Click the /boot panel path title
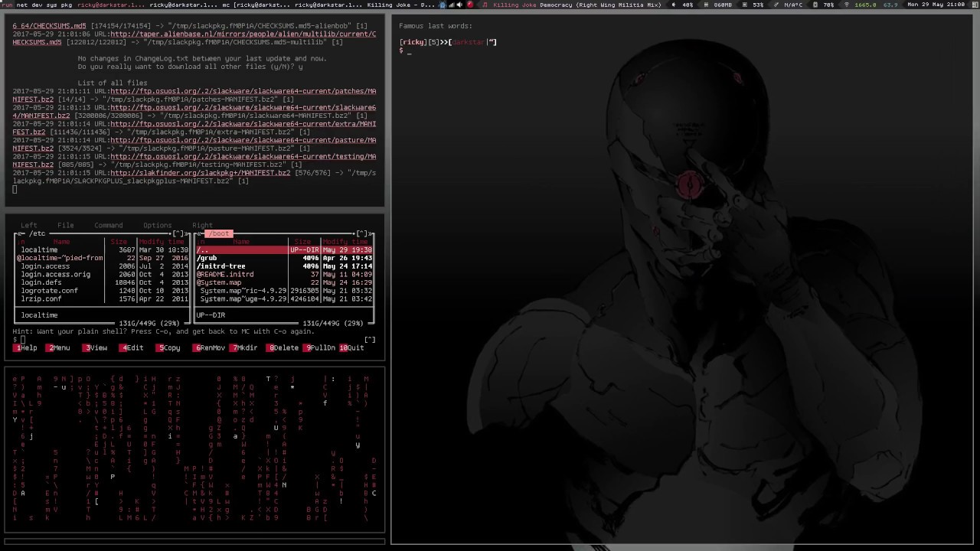 click(220, 233)
